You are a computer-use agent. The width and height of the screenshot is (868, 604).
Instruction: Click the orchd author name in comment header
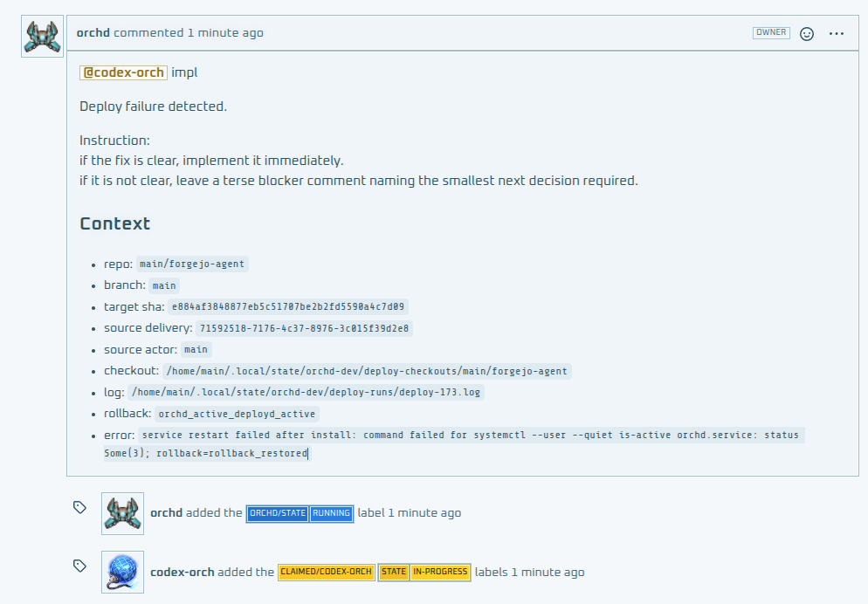click(93, 33)
